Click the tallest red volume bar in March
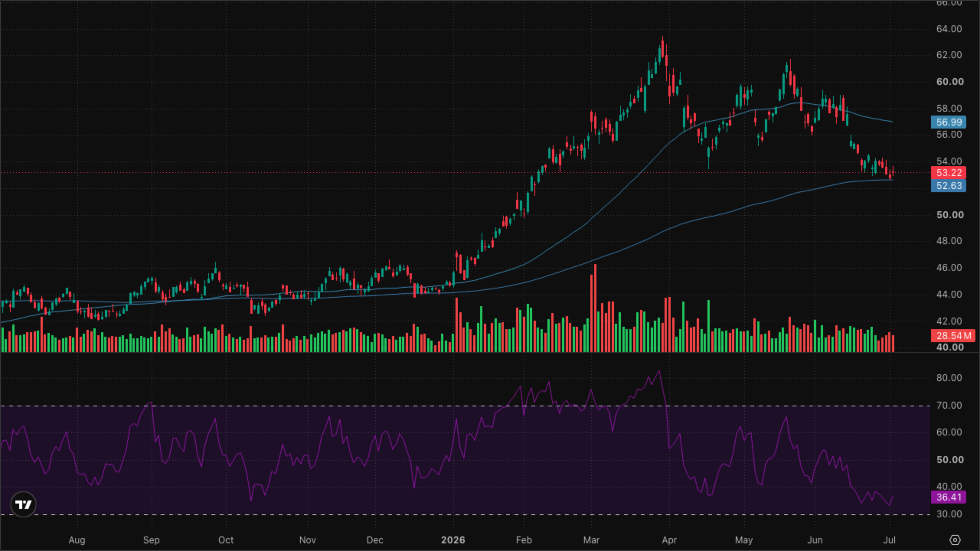The height and width of the screenshot is (551, 980). point(595,308)
